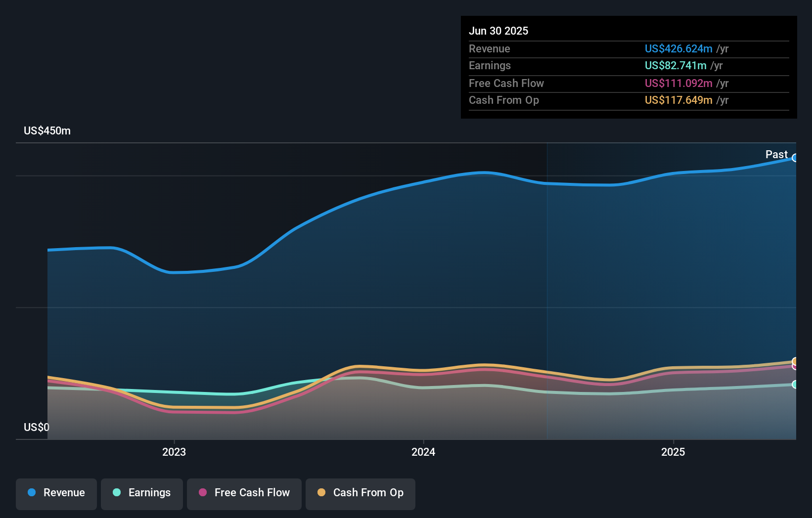Image resolution: width=812 pixels, height=518 pixels.
Task: Click the 2025 x-axis label
Action: [x=673, y=452]
